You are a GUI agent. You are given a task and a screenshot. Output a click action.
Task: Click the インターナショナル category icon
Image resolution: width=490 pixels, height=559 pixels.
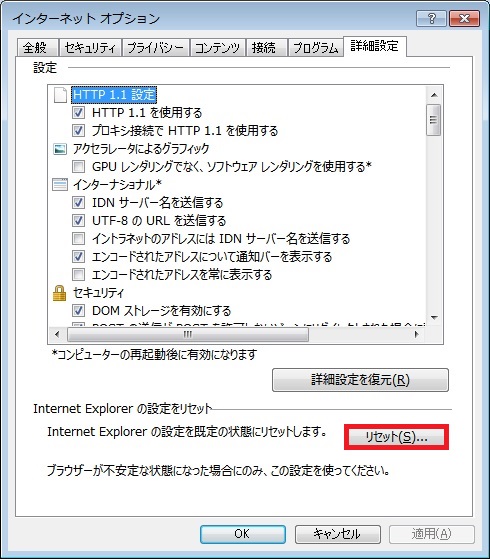pyautogui.click(x=60, y=185)
